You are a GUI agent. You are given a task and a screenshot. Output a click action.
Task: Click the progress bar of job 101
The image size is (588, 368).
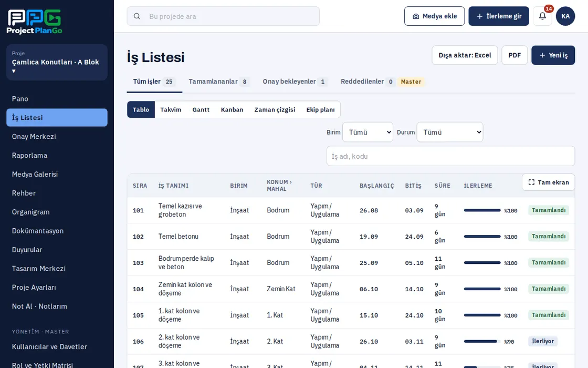482,210
